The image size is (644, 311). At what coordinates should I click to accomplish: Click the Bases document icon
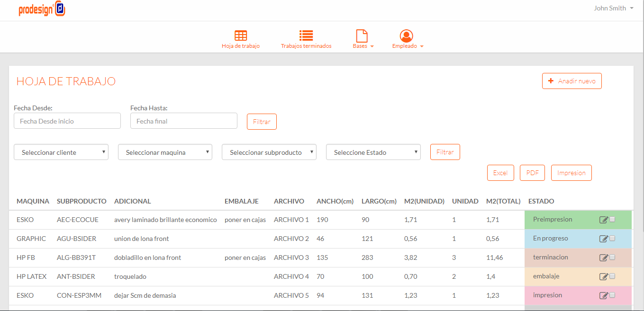pyautogui.click(x=362, y=36)
